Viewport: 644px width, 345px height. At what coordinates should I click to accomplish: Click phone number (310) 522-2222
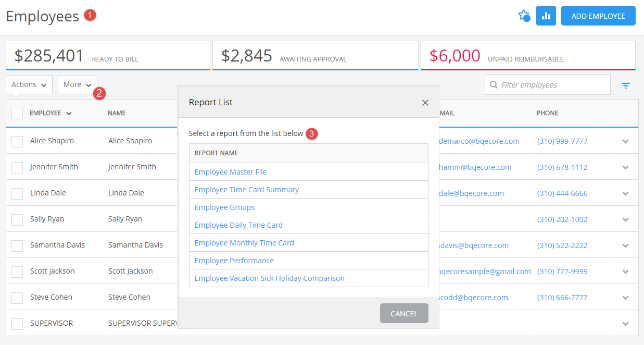[x=562, y=245]
